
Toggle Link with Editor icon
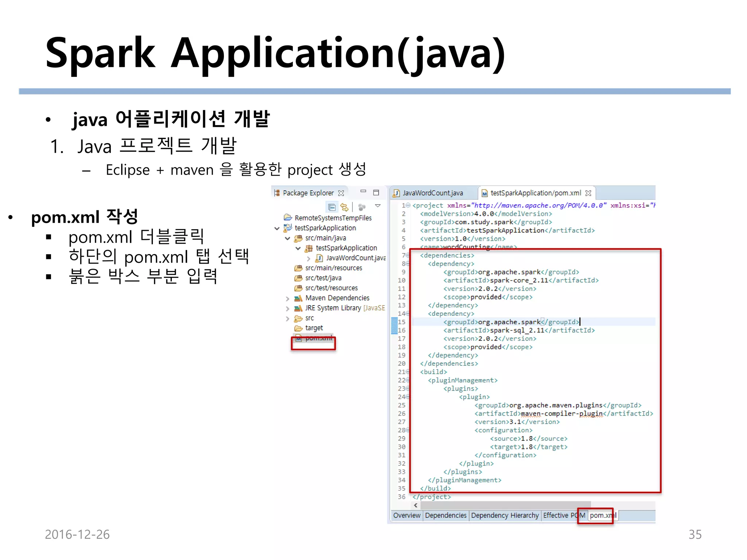click(344, 207)
